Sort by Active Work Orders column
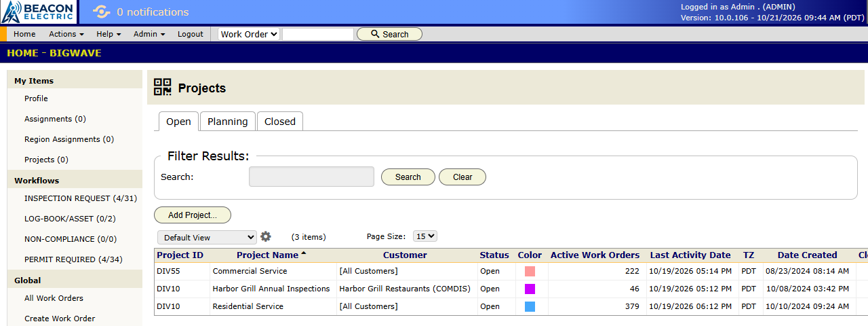Screen dimensions: 868x326 (595, 255)
